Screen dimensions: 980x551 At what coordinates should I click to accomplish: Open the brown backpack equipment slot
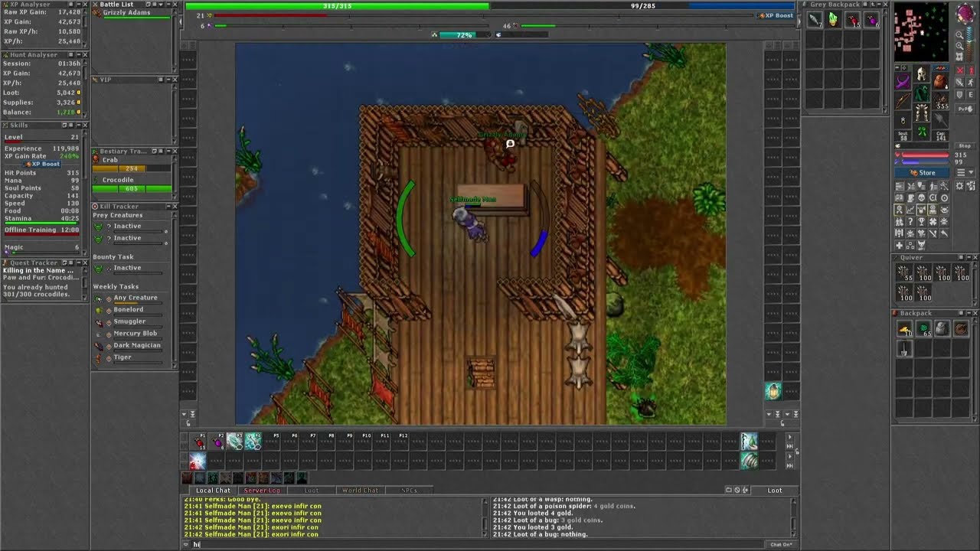pyautogui.click(x=940, y=81)
